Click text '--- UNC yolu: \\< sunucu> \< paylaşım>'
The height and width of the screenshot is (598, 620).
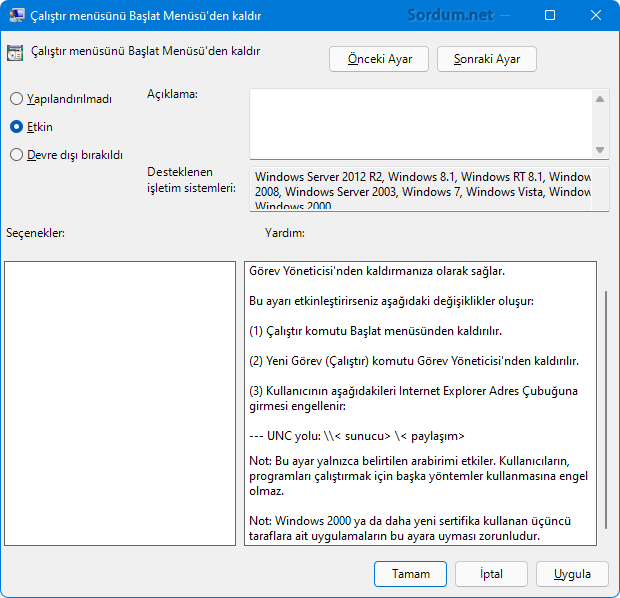point(357,436)
